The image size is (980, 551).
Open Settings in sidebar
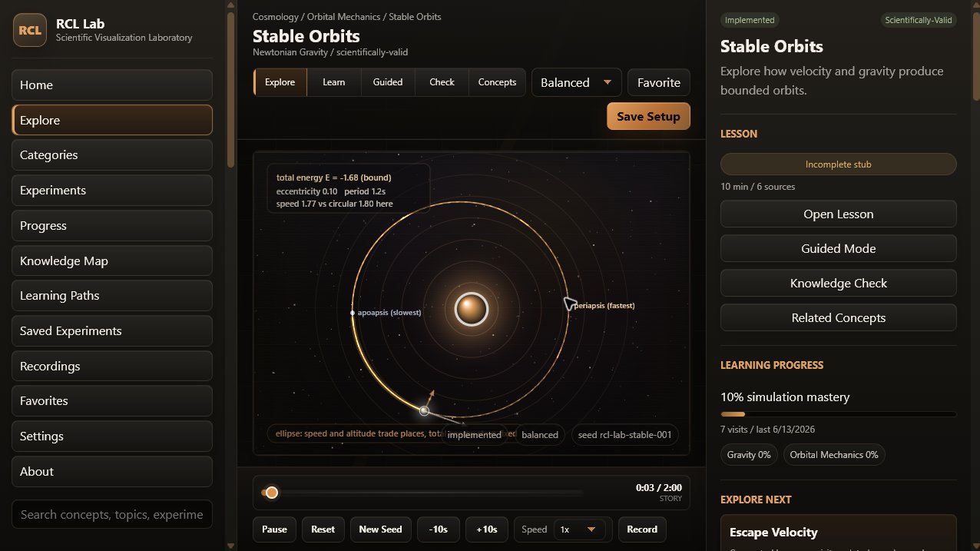112,436
